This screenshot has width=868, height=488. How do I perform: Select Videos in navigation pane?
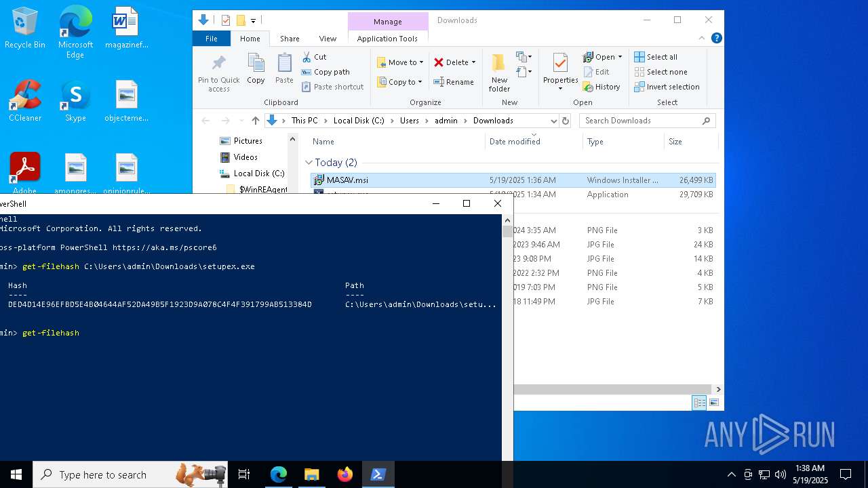click(245, 157)
